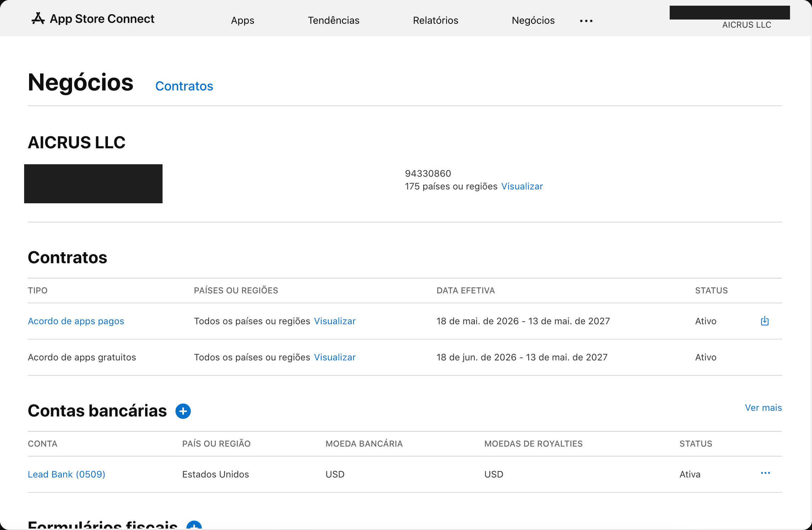The image size is (812, 530).
Task: Click the CONTA column header
Action: tap(43, 444)
